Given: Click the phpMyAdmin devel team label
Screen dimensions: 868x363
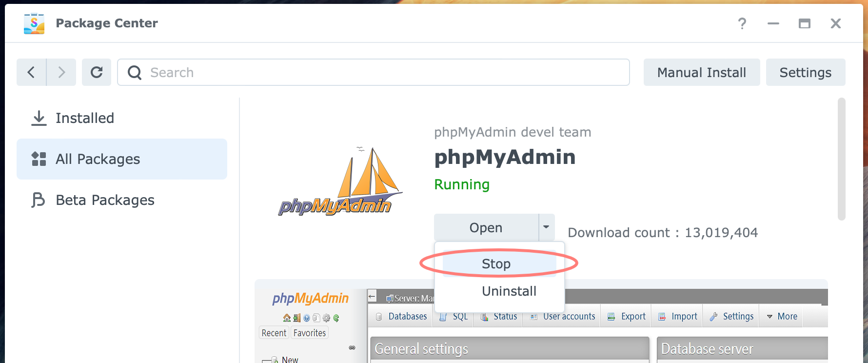Looking at the screenshot, I should click(513, 132).
